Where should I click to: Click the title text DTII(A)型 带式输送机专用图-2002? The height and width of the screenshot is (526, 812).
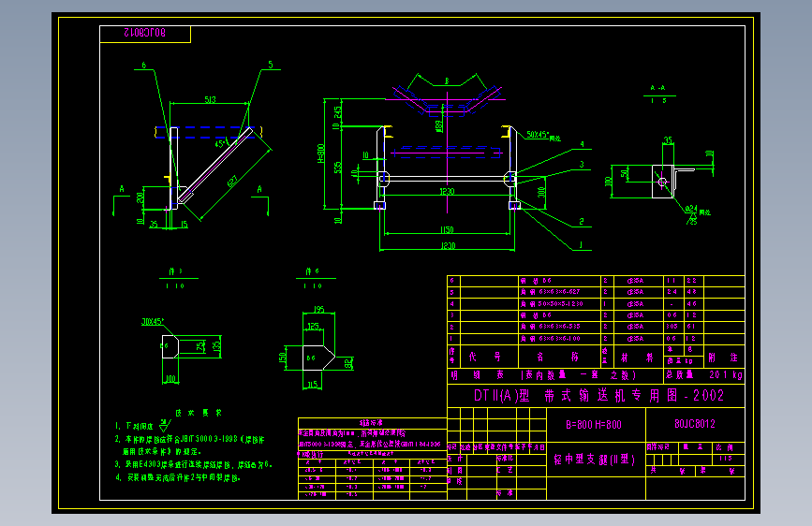(598, 396)
